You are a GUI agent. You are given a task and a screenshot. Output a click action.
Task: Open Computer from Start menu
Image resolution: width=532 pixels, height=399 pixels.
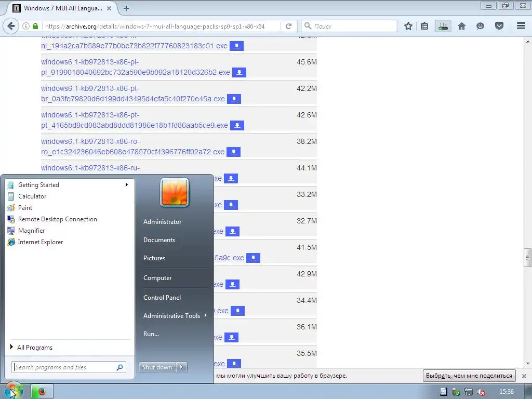(157, 278)
